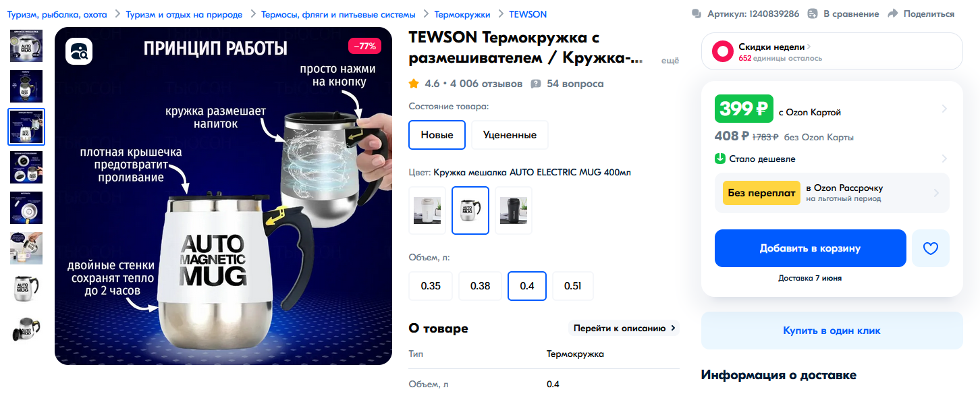This screenshot has width=980, height=396.
Task: Select 'Уцененные' product condition option
Action: [x=510, y=135]
